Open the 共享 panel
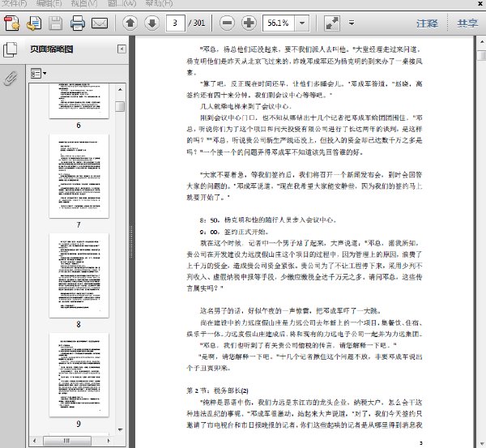This screenshot has height=448, width=486. point(467,23)
